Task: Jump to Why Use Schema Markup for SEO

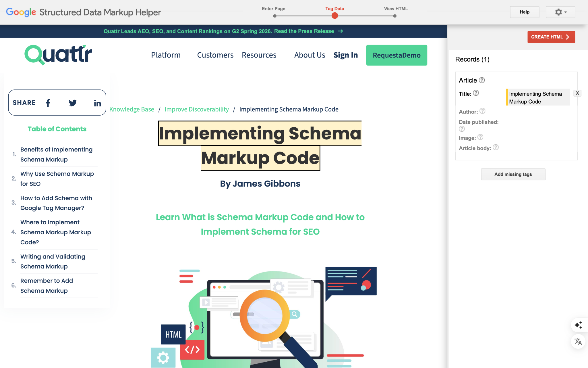Action: tap(57, 179)
